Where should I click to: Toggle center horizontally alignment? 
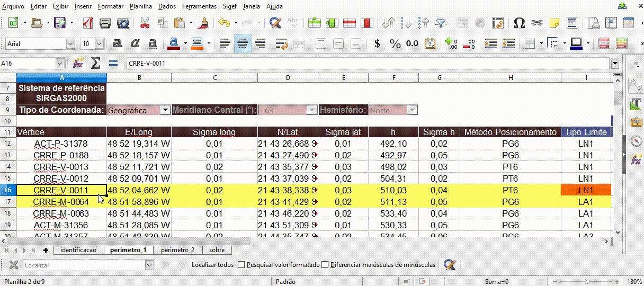pos(243,43)
